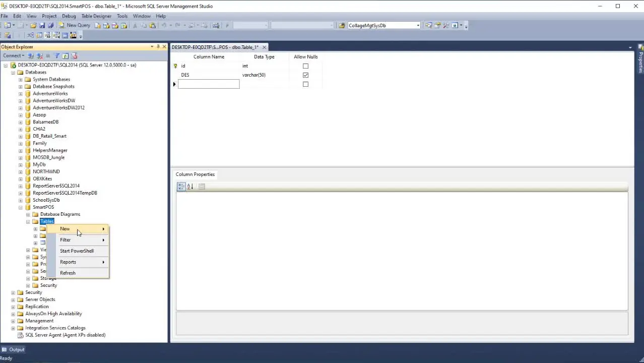Viewport: 644px width, 363px height.
Task: Click the Solution Explorer toolbar icon
Action: coord(429,25)
